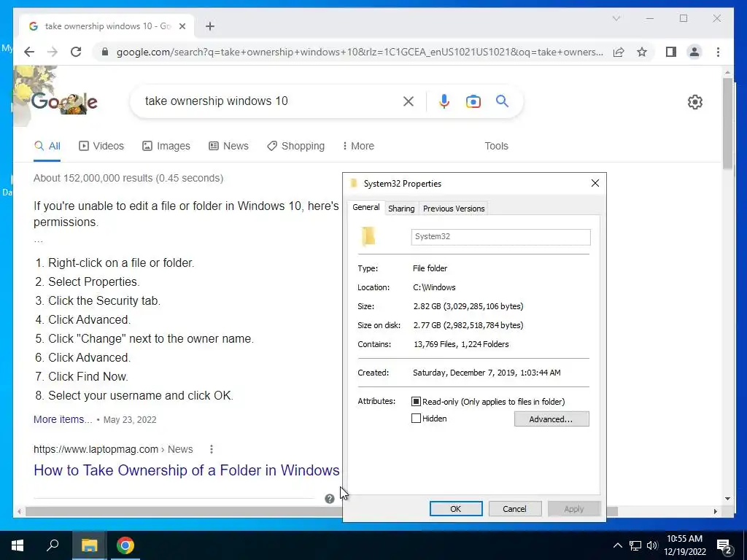The width and height of the screenshot is (747, 560).
Task: Open the Chrome profile avatar menu
Action: 694,52
